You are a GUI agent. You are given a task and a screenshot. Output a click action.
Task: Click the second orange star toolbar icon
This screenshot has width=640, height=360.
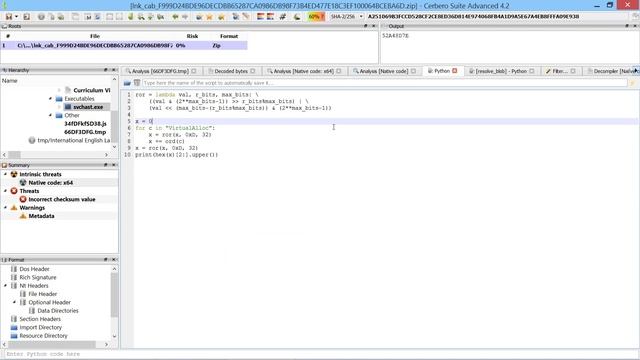coord(221,17)
